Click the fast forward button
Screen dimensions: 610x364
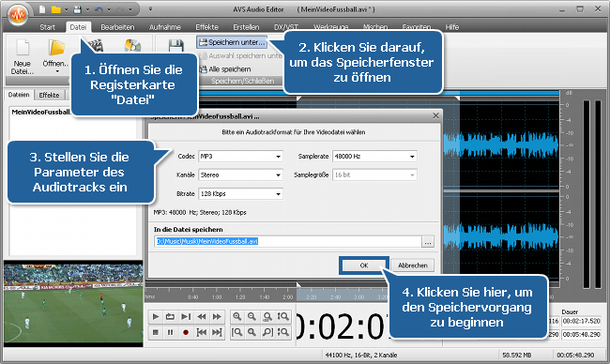(x=217, y=316)
